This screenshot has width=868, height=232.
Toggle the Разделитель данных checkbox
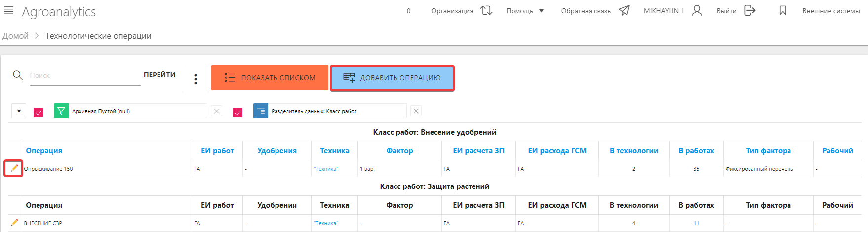[x=237, y=112]
